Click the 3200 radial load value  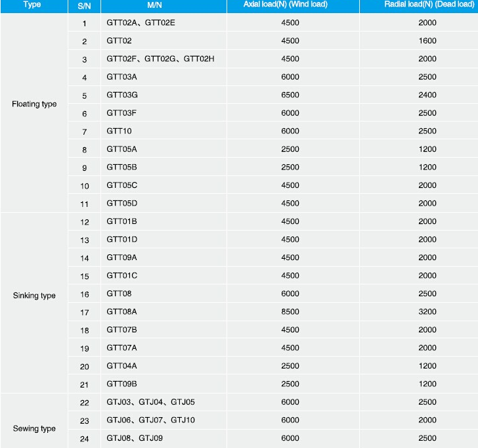(427, 312)
